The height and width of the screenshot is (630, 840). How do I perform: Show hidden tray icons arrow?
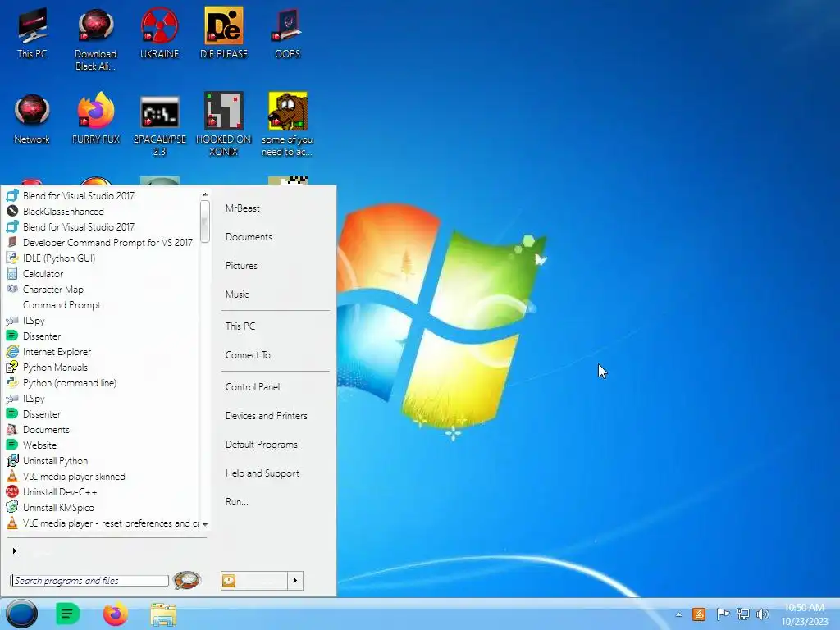tap(678, 614)
